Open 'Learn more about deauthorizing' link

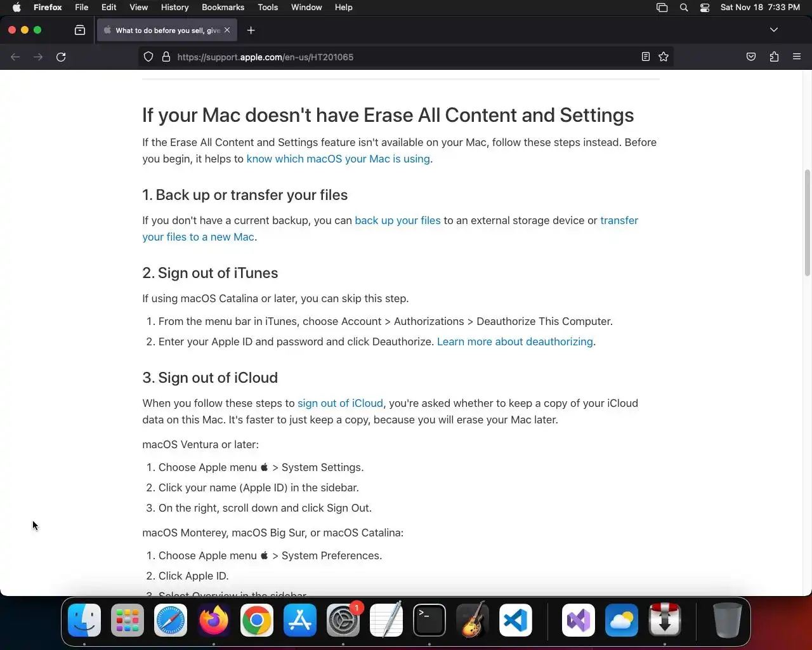pos(515,342)
